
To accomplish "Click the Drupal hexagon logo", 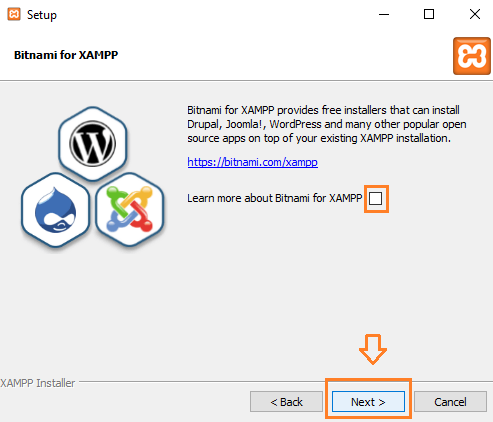I will (56, 210).
